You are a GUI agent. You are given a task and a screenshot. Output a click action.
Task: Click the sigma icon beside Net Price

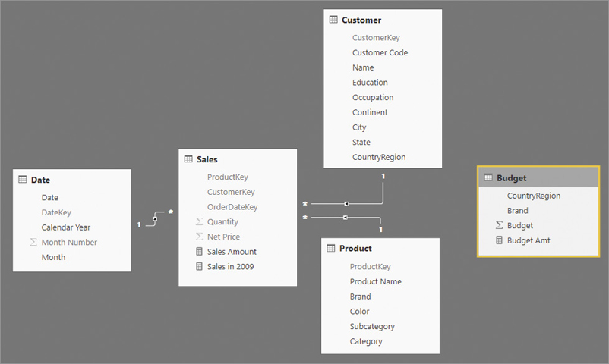(199, 237)
